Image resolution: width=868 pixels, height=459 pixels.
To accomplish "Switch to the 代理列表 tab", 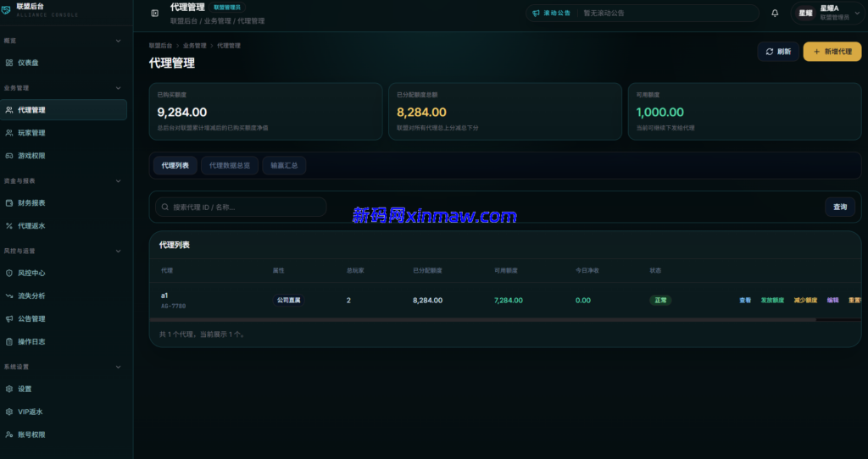I will coord(175,165).
